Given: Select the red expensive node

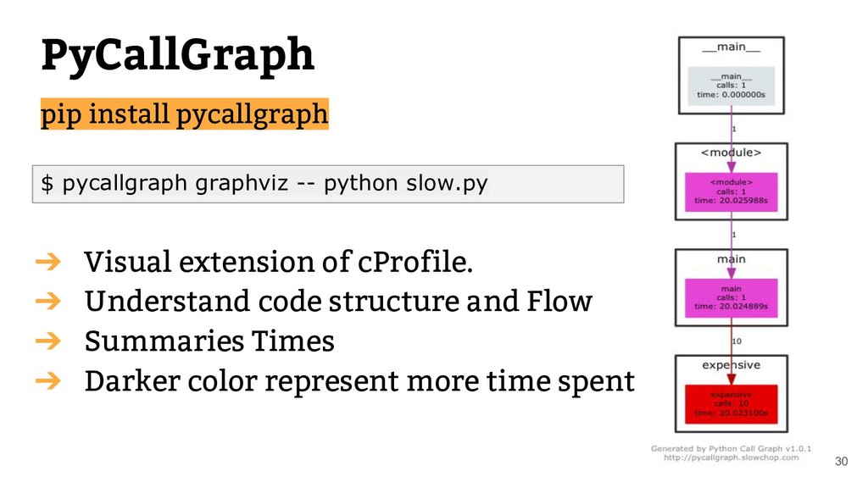Looking at the screenshot, I should click(731, 404).
